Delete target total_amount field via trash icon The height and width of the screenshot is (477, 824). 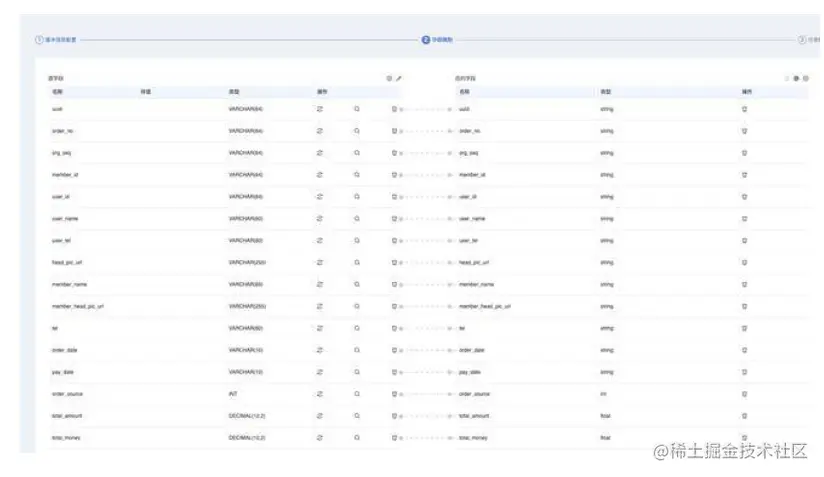[x=744, y=416]
